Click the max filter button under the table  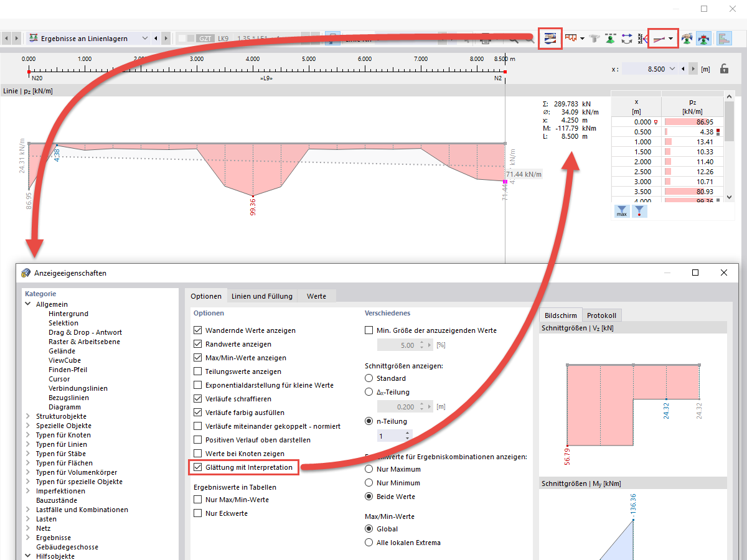[x=622, y=212]
